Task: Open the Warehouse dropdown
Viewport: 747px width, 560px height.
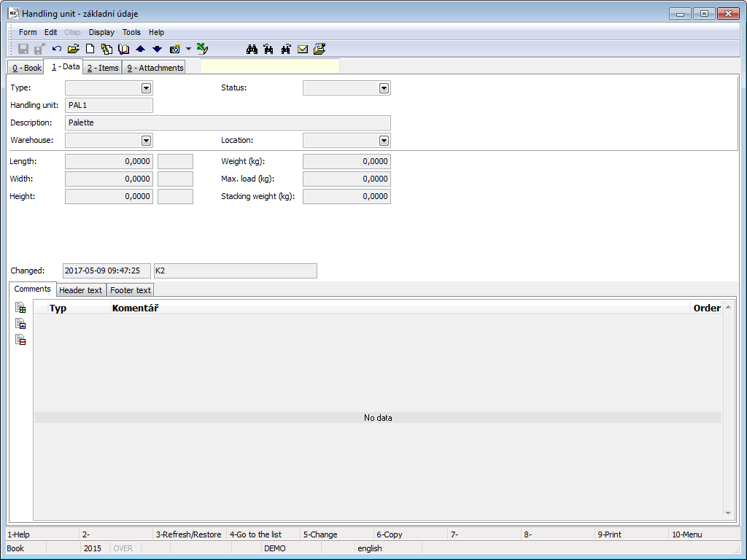Action: coord(146,141)
